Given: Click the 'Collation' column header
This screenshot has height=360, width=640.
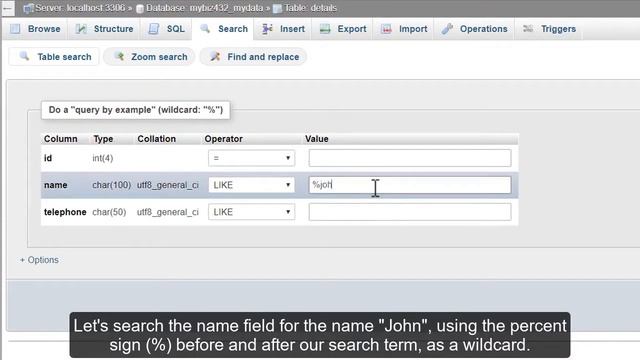Looking at the screenshot, I should (156, 139).
